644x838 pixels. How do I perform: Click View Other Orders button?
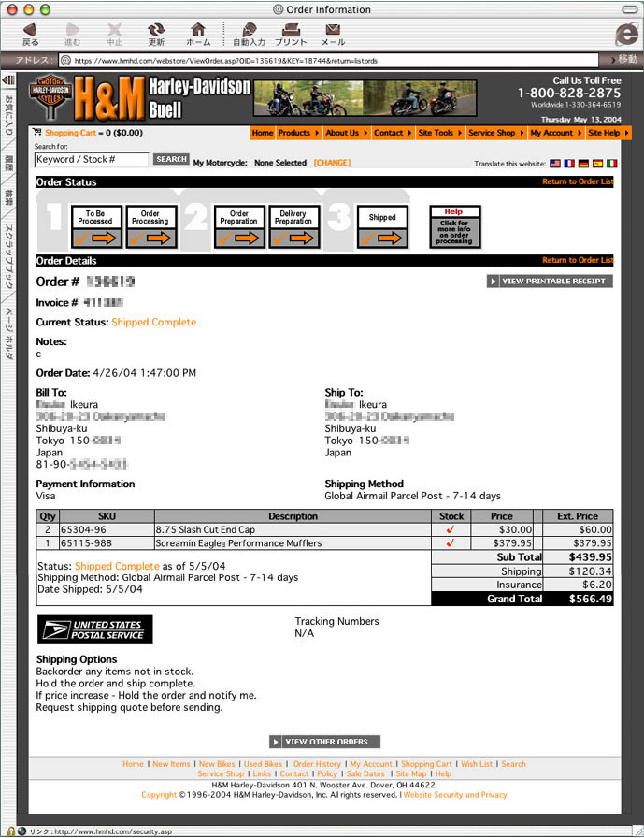pyautogui.click(x=324, y=742)
